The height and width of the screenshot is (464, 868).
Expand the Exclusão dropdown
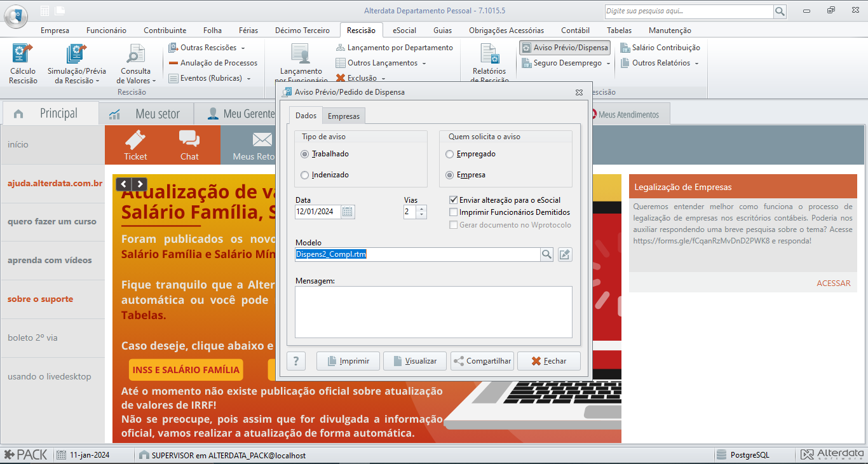383,78
